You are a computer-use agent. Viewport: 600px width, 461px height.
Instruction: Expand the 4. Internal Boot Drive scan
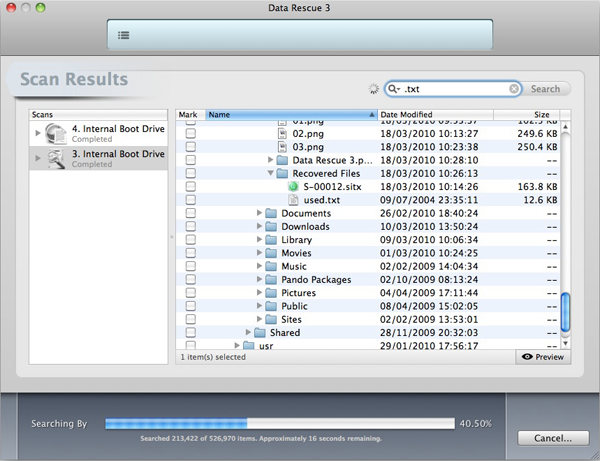[38, 132]
